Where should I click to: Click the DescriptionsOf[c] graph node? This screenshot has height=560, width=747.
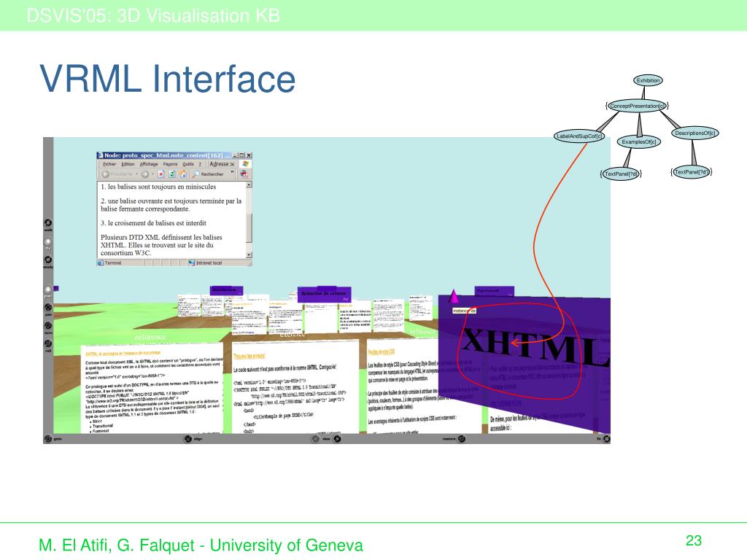click(694, 133)
